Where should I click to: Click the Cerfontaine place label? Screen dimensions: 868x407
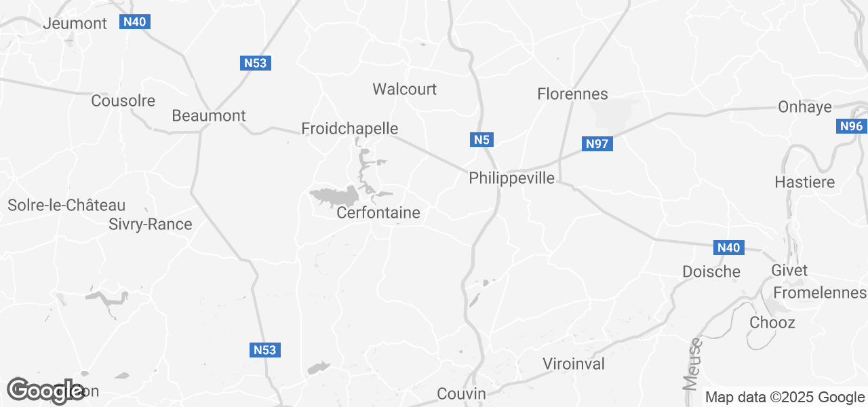point(378,213)
